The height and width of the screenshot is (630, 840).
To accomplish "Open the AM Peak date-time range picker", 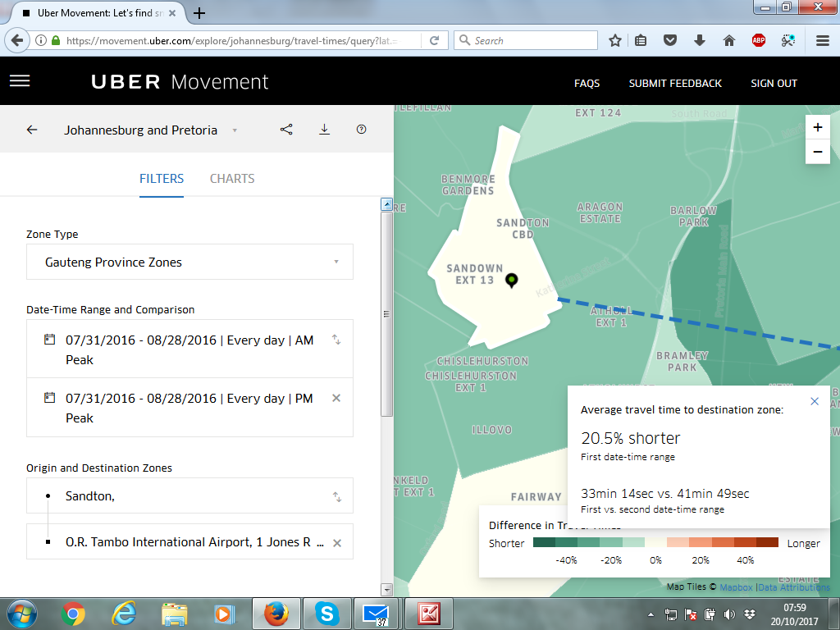I will point(189,349).
